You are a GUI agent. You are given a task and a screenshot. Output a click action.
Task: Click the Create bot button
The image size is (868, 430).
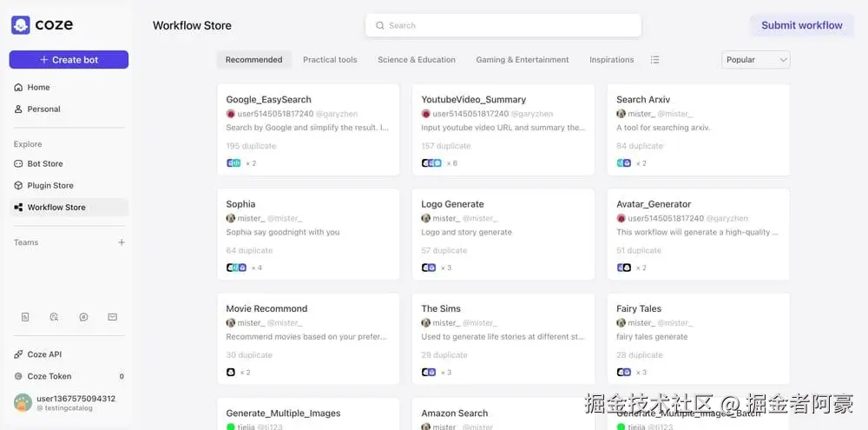[69, 60]
